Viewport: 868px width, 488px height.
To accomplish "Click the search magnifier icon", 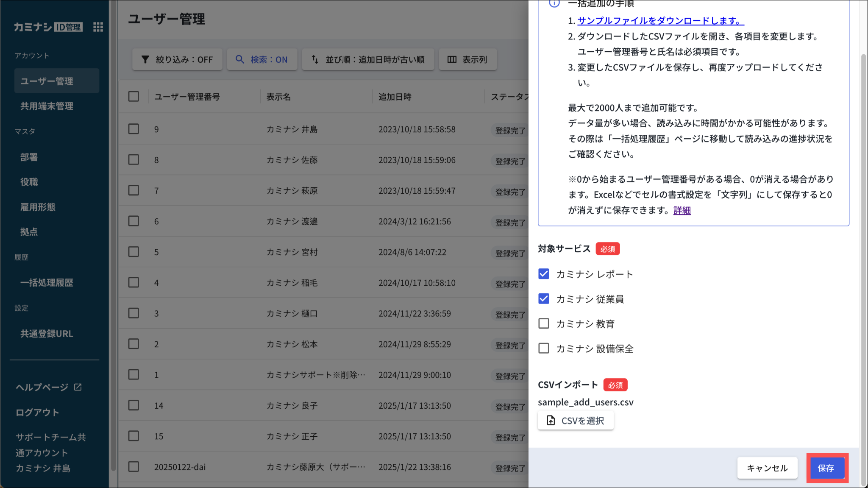I will [x=240, y=59].
